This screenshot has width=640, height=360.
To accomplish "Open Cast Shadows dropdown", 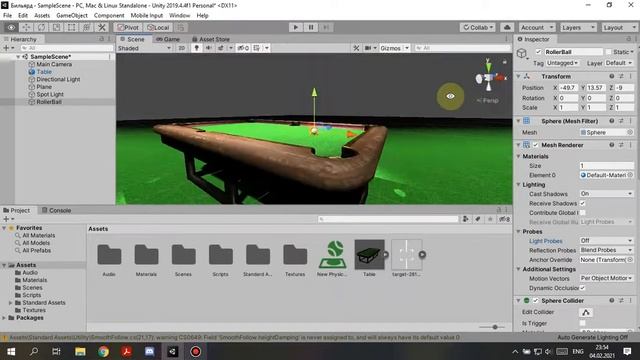I will coord(606,194).
